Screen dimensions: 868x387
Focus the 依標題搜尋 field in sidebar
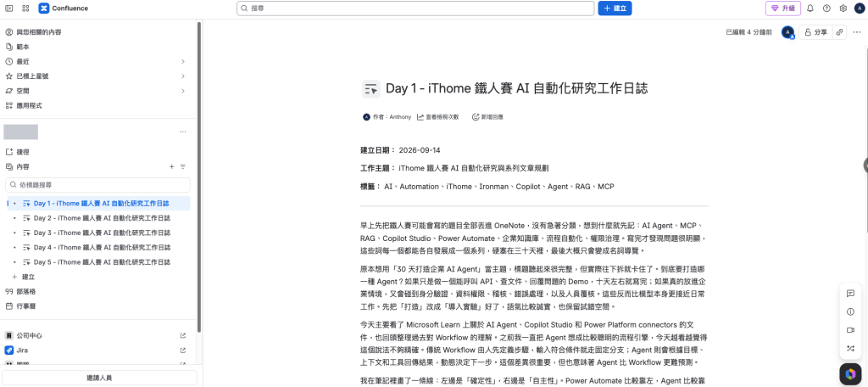tap(98, 185)
